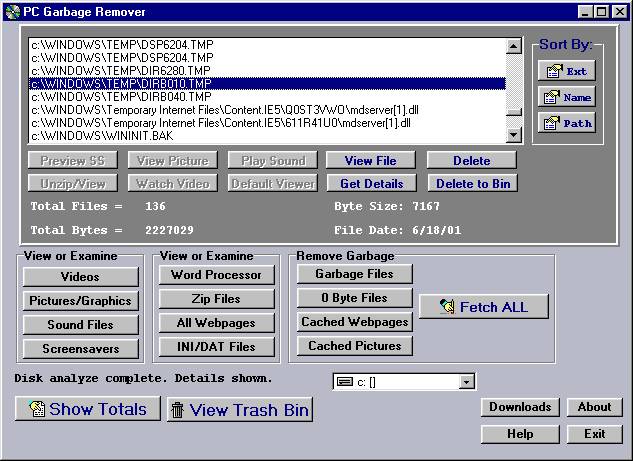The image size is (633, 461).
Task: Click the View File button
Action: pos(371,161)
